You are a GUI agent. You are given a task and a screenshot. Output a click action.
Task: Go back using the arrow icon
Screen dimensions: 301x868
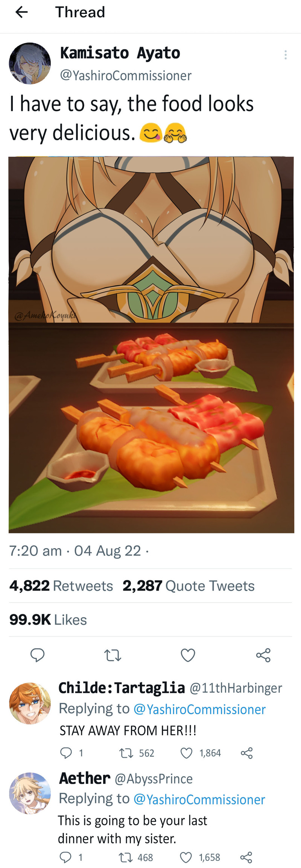pyautogui.click(x=21, y=12)
